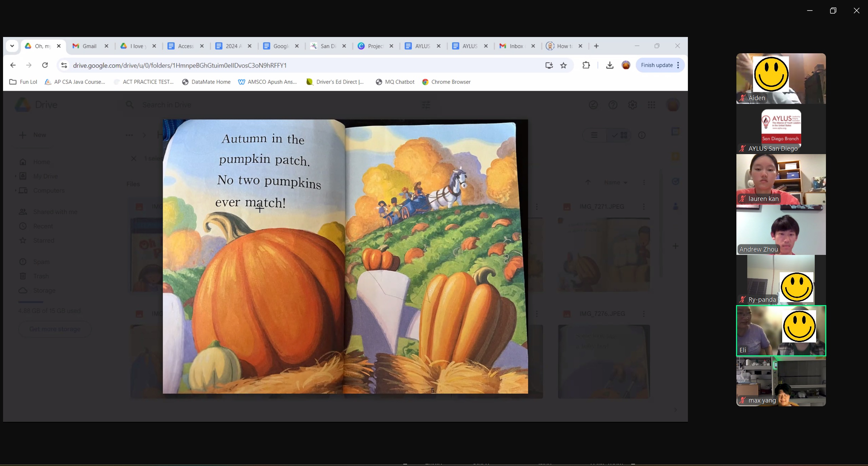Viewport: 868px width, 466px height.
Task: Open Shared with me
Action: [x=49, y=212]
